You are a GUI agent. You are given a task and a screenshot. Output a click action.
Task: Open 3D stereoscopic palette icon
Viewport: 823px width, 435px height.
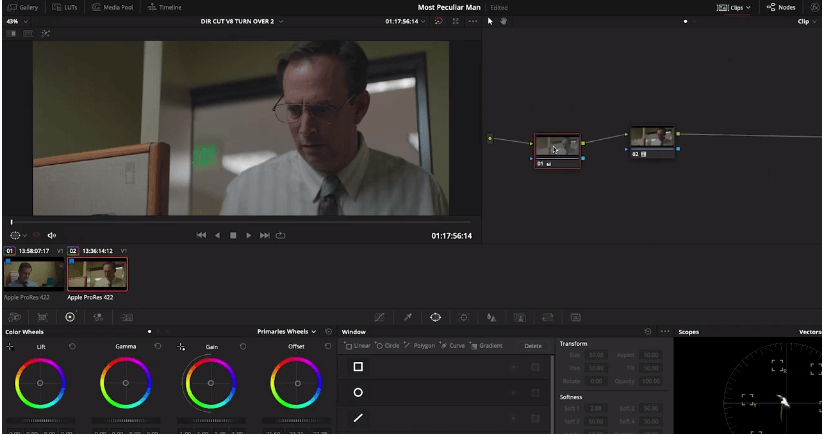pos(576,317)
